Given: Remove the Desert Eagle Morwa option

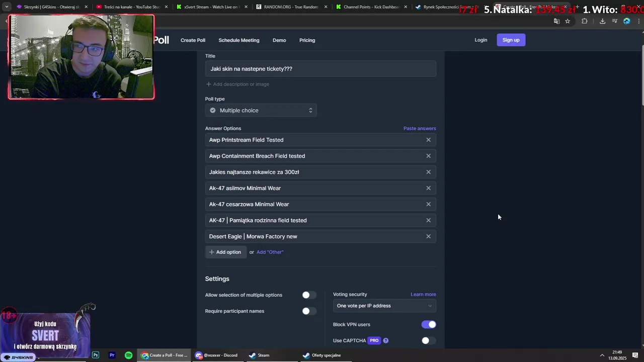Looking at the screenshot, I should pos(429,236).
